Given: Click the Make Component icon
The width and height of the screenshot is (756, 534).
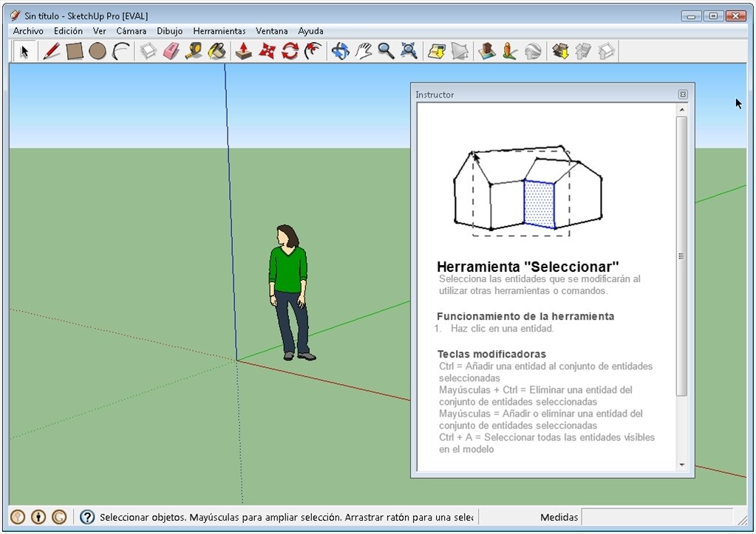Looking at the screenshot, I should click(148, 51).
